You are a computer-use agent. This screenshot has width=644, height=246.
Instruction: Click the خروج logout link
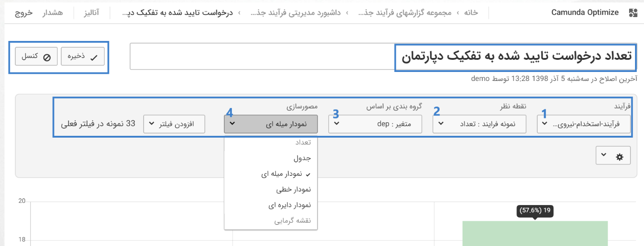[x=24, y=13]
